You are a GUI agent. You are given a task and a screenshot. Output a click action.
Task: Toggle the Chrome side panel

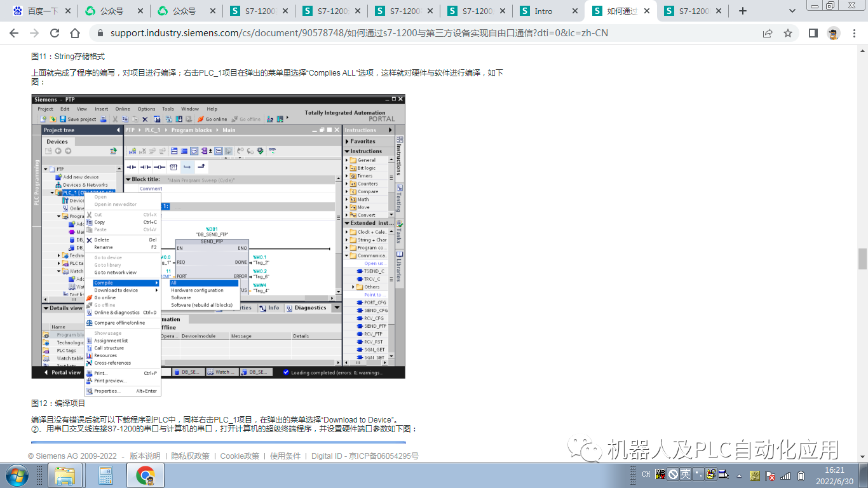click(x=813, y=33)
